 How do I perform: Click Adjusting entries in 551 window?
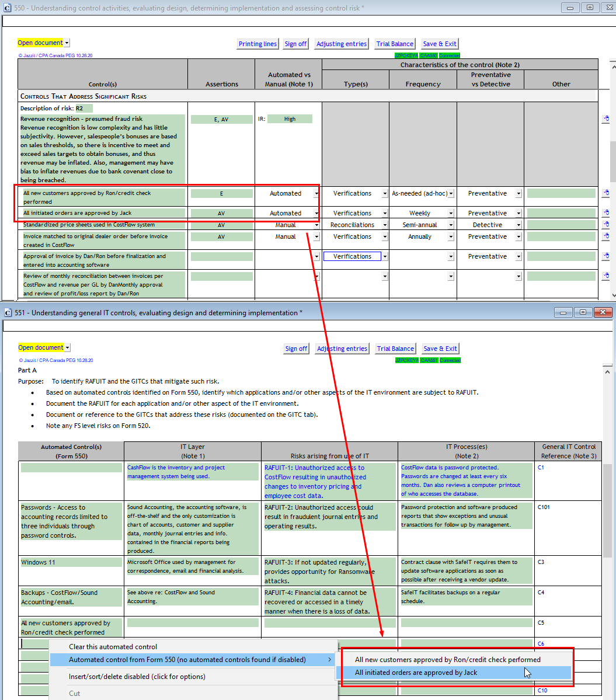pyautogui.click(x=342, y=349)
